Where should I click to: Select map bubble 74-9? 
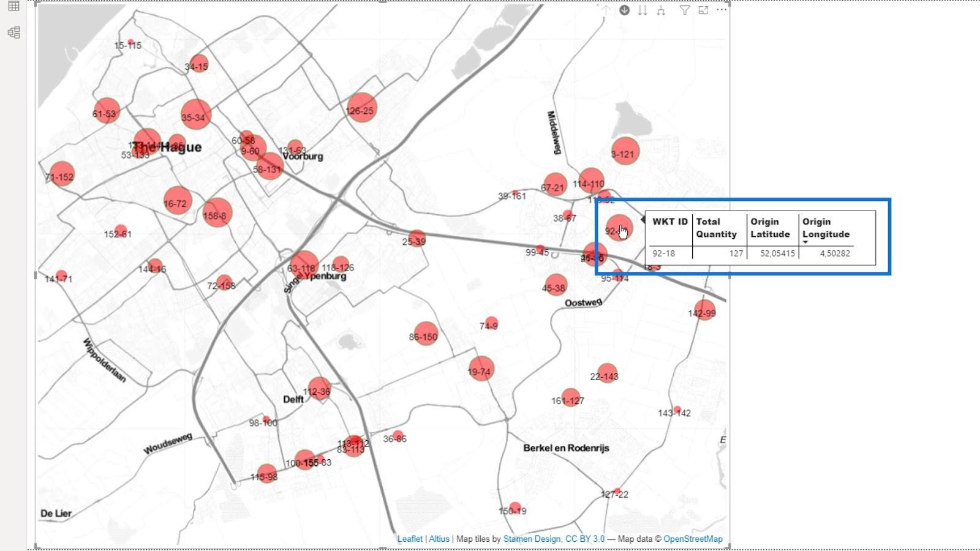coord(491,323)
